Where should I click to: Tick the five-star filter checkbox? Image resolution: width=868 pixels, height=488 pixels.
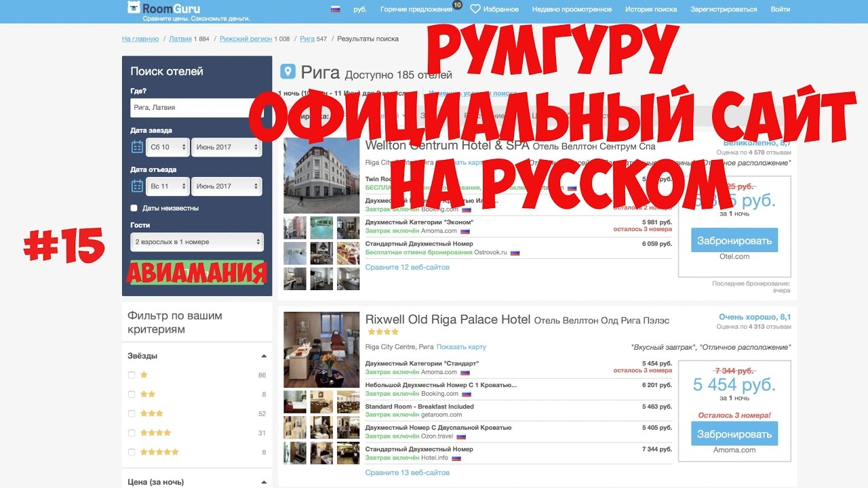click(x=132, y=452)
